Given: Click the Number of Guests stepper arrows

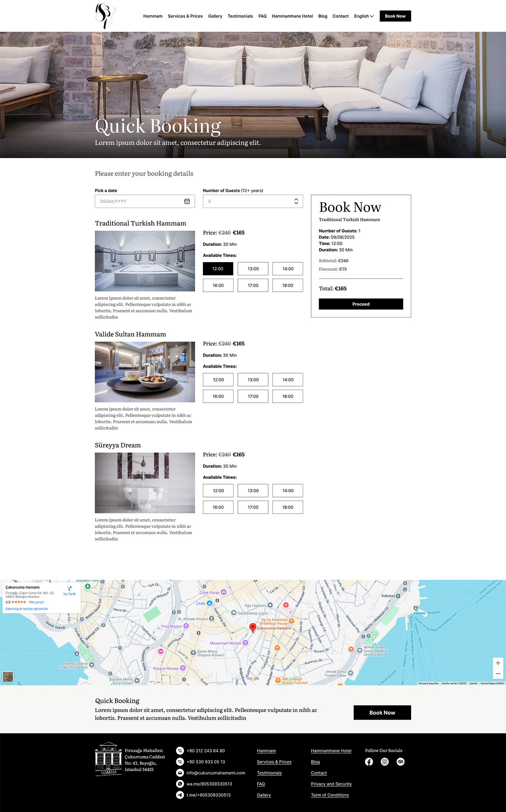Looking at the screenshot, I should coord(296,202).
